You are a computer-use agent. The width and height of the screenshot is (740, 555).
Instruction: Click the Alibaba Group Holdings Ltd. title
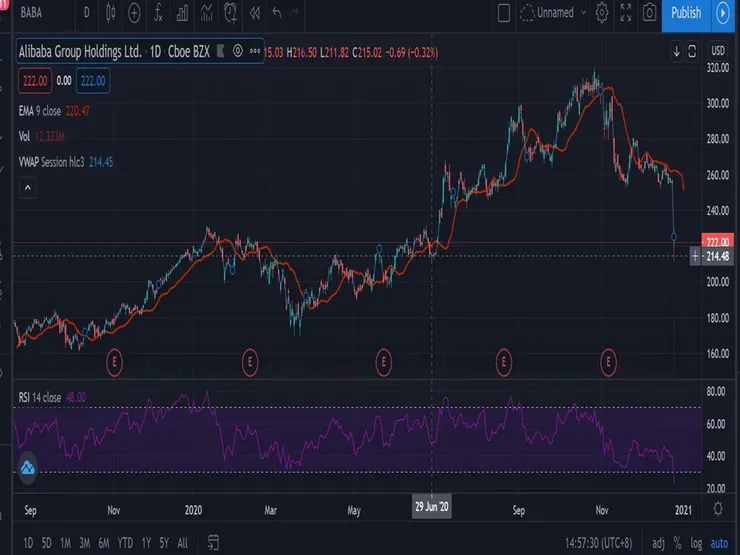click(80, 51)
